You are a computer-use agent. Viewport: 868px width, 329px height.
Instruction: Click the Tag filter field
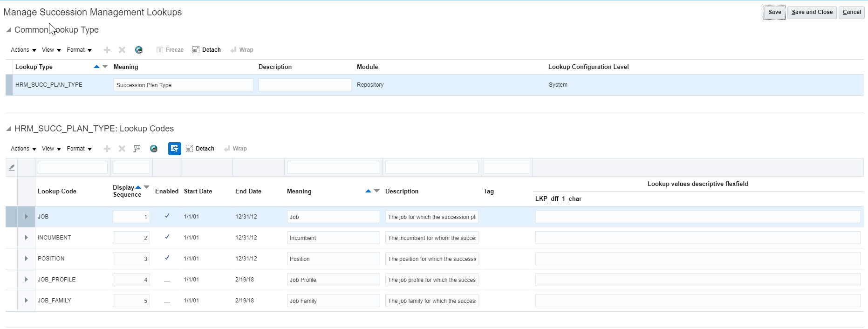click(507, 167)
